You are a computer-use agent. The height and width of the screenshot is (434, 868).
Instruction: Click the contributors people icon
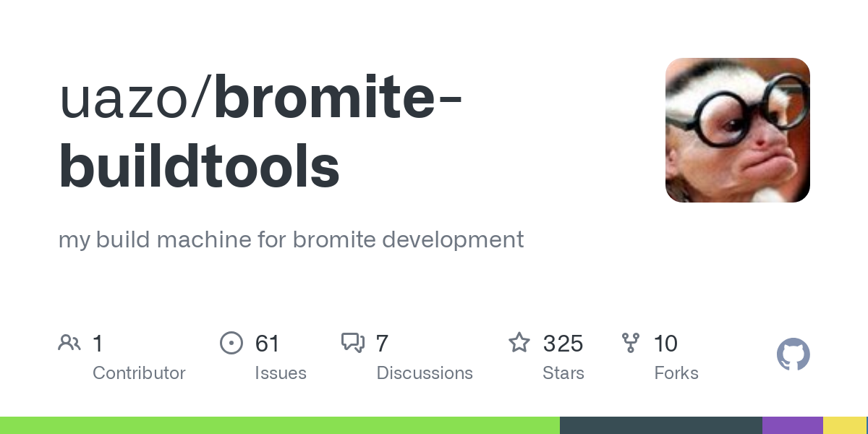(x=69, y=343)
